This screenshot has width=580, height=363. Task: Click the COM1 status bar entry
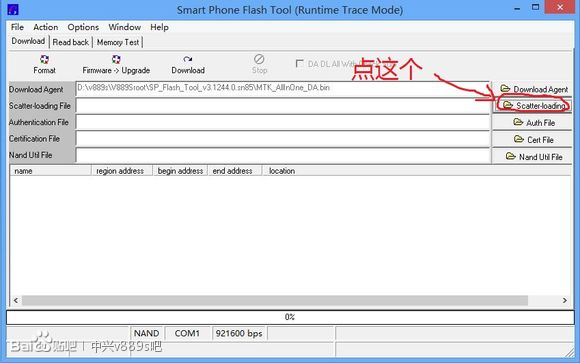coord(187,333)
